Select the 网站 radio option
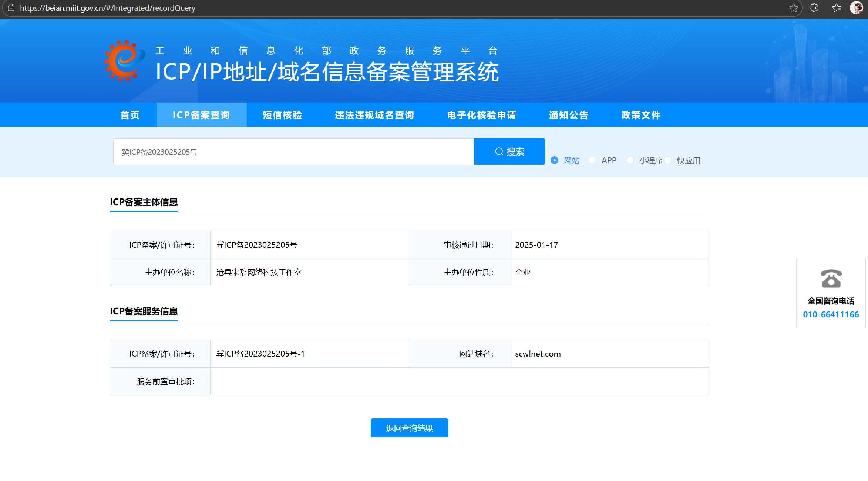This screenshot has width=868, height=481. 554,160
